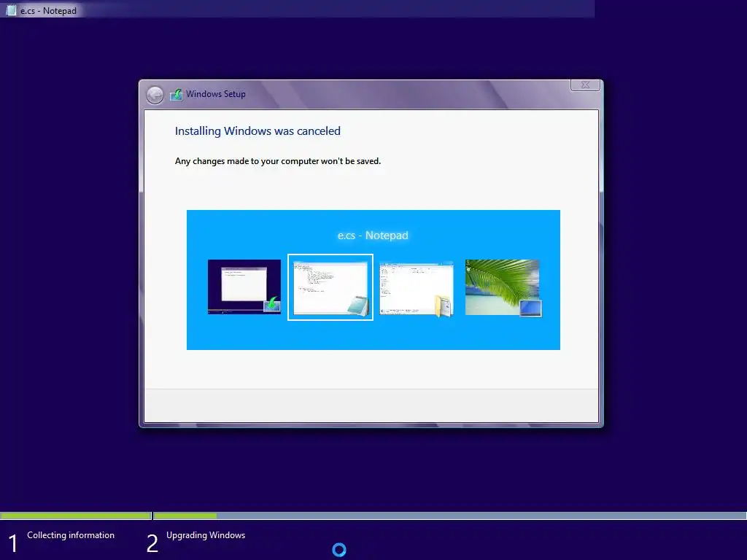Click the 'e.cs - Notepad' window title text
The image size is (747, 560).
click(x=48, y=10)
